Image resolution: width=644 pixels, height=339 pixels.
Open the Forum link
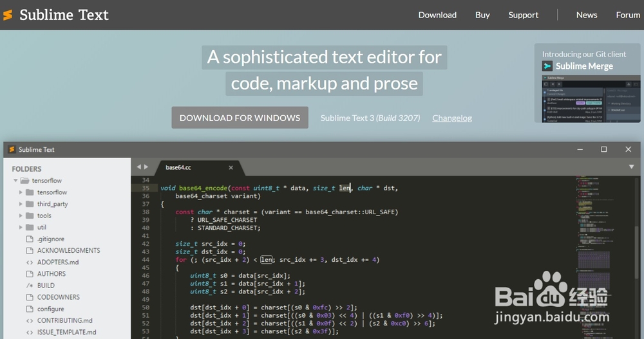628,15
